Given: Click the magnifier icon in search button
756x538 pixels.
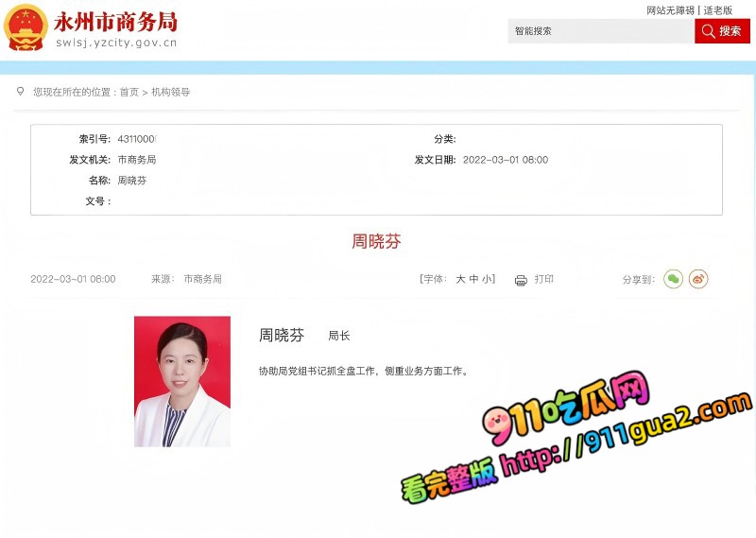Looking at the screenshot, I should (708, 31).
